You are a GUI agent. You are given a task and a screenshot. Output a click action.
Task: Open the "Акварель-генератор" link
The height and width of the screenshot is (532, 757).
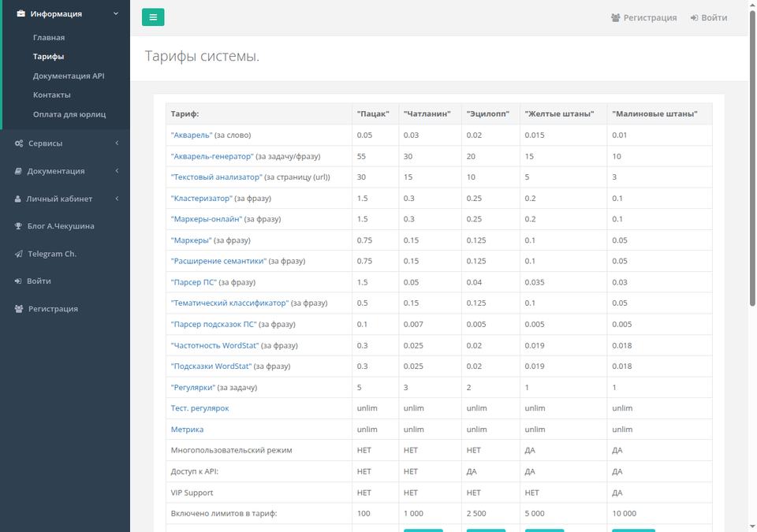(212, 156)
